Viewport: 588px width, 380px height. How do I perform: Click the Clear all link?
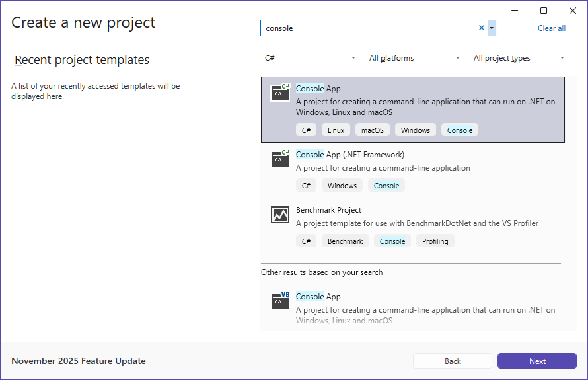551,28
